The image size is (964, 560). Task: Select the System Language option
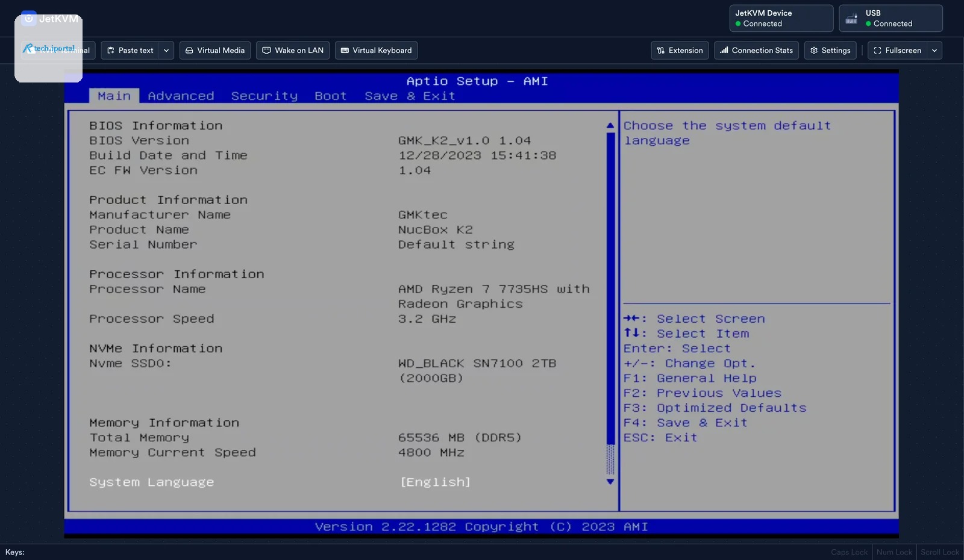(152, 482)
